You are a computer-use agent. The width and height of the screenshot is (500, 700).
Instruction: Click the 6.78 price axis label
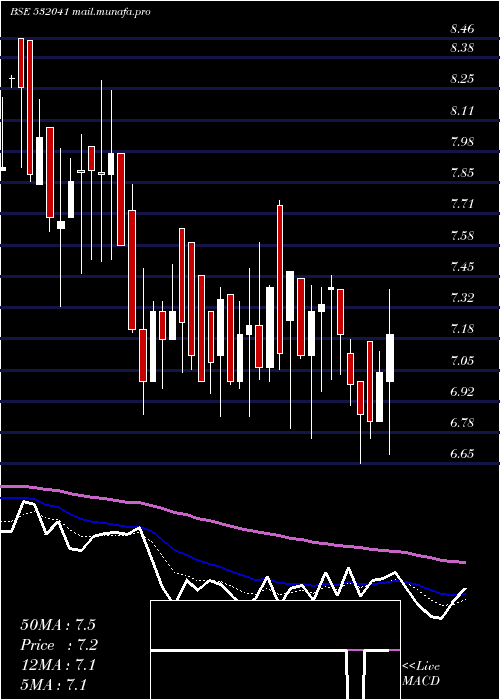[x=462, y=422]
